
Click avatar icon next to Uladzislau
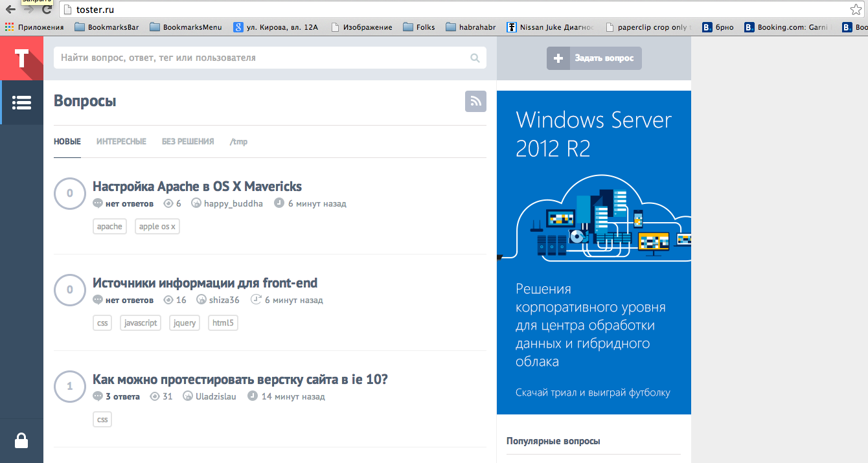[188, 396]
